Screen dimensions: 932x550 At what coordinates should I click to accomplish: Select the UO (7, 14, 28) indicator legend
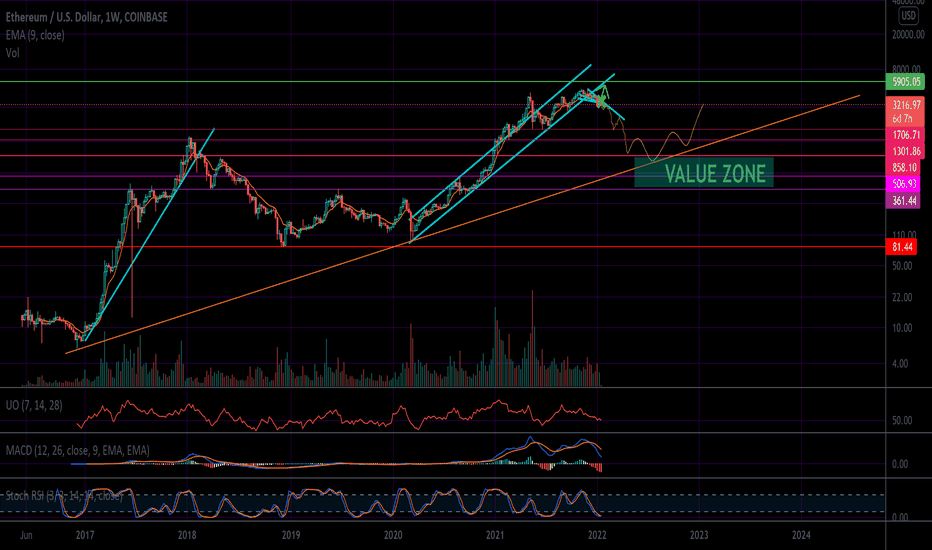point(34,406)
